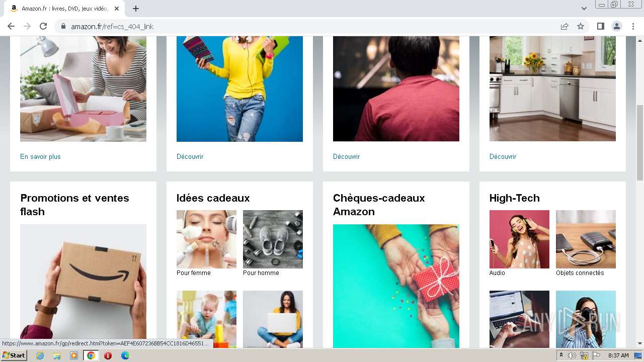Click the page vertical scrollbar thumb
The height and width of the screenshot is (362, 644).
point(639,143)
